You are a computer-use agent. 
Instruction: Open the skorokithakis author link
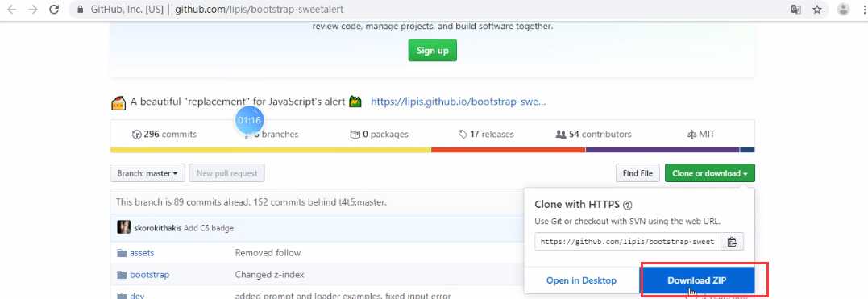(158, 228)
